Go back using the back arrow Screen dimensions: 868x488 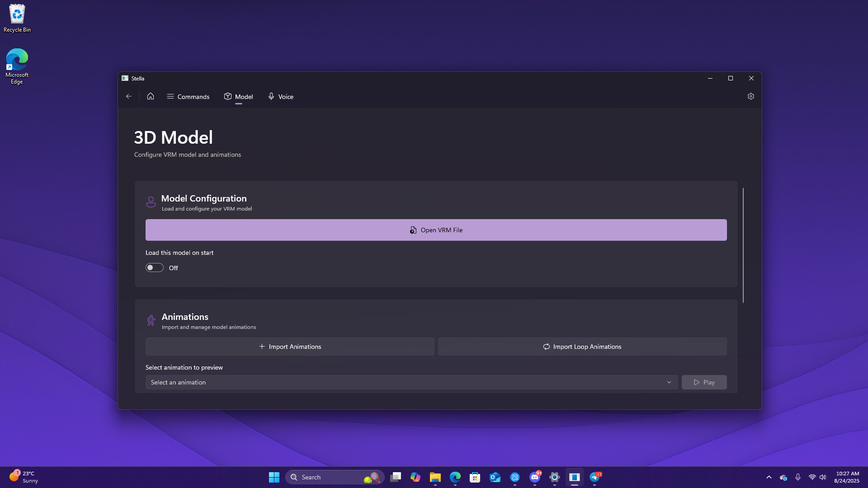point(129,96)
